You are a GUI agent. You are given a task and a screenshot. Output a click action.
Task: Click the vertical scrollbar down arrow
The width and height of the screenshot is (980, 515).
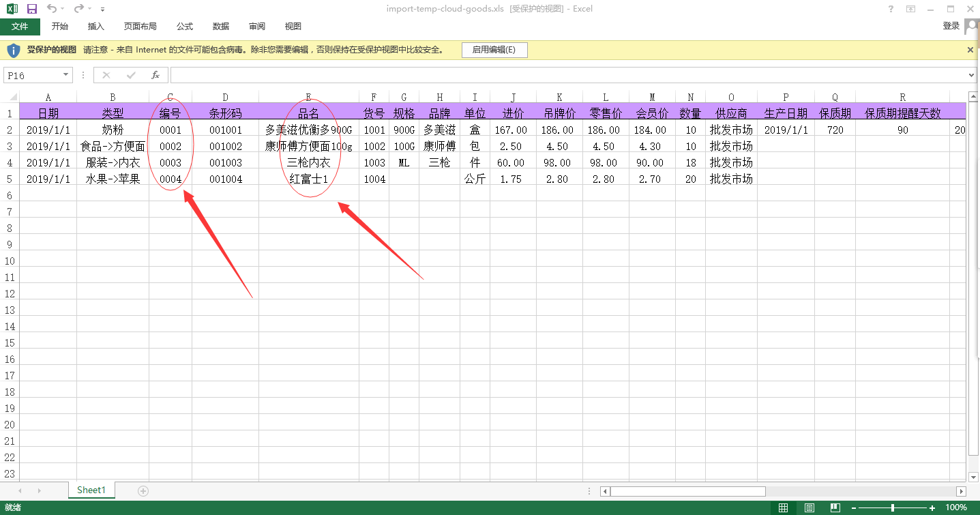(974, 477)
